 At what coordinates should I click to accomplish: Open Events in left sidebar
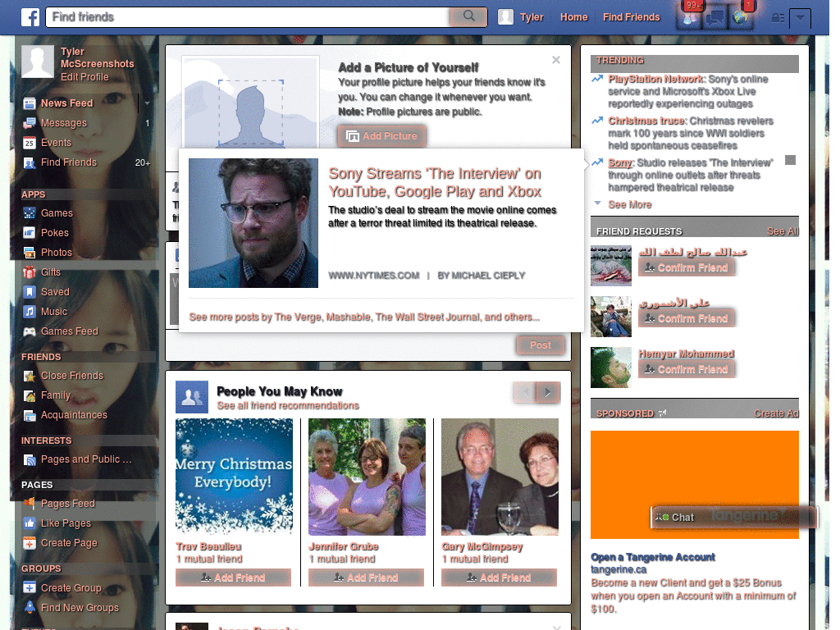56,143
